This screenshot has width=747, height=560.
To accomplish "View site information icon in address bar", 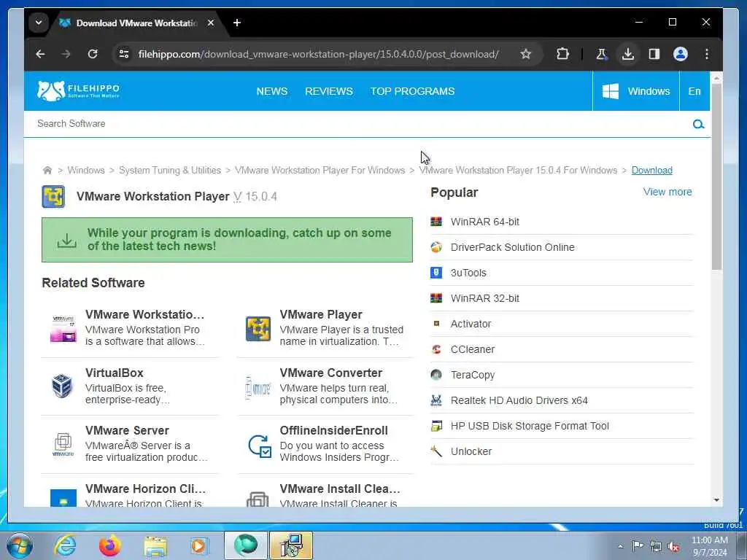I will point(124,54).
